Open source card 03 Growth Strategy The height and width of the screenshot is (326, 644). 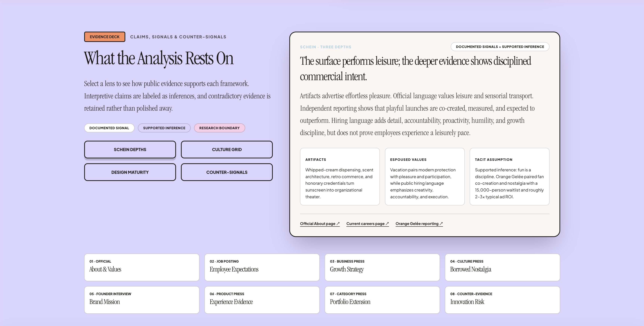point(382,267)
